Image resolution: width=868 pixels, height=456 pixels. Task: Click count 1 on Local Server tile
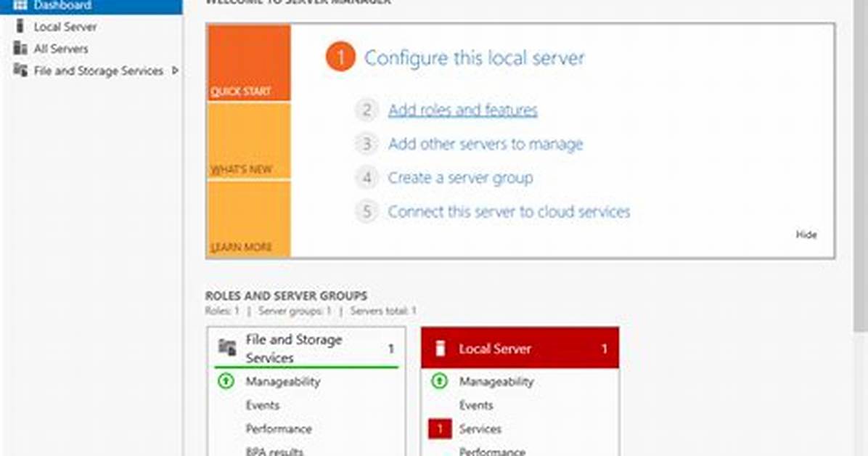(604, 349)
